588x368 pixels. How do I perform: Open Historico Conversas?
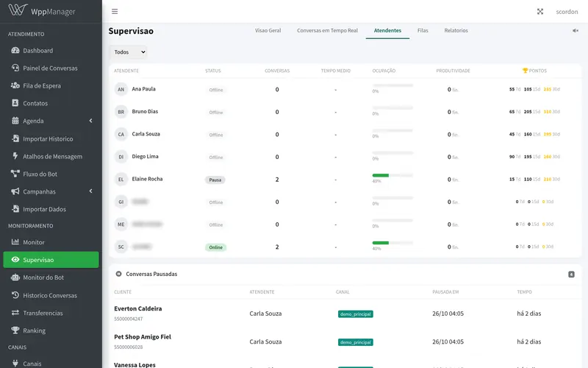point(51,296)
